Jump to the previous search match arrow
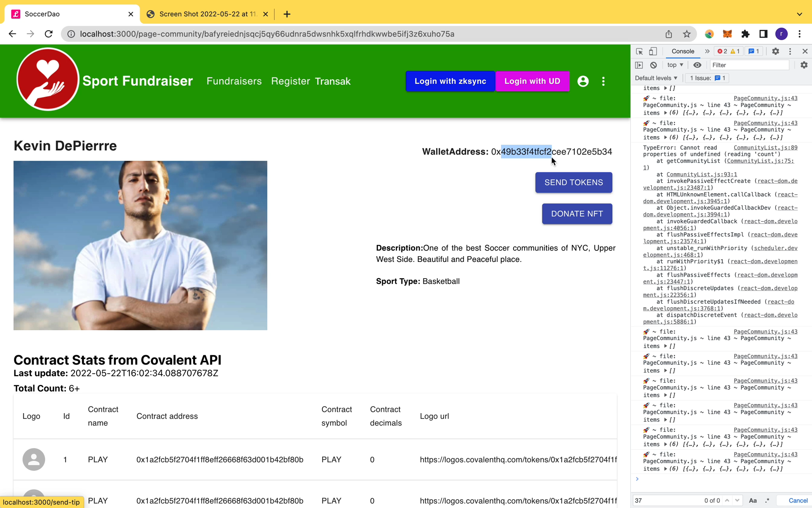Image resolution: width=812 pixels, height=508 pixels. (x=727, y=500)
